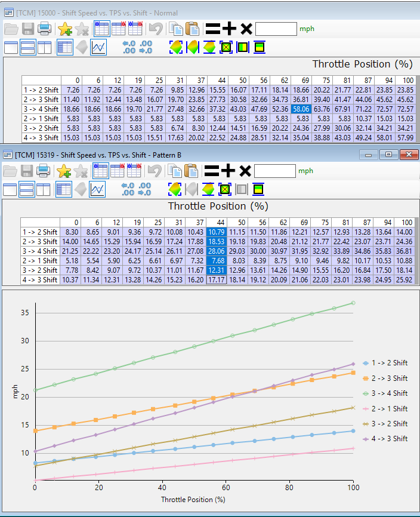Click the '2 -> 1 Shift' legend entry in the chart

click(x=385, y=409)
